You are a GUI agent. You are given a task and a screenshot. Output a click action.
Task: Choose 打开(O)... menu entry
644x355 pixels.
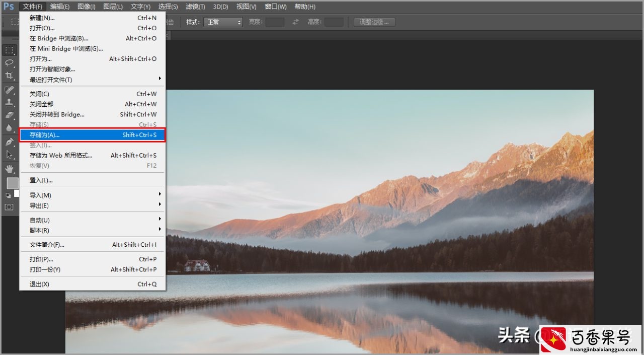pos(92,28)
